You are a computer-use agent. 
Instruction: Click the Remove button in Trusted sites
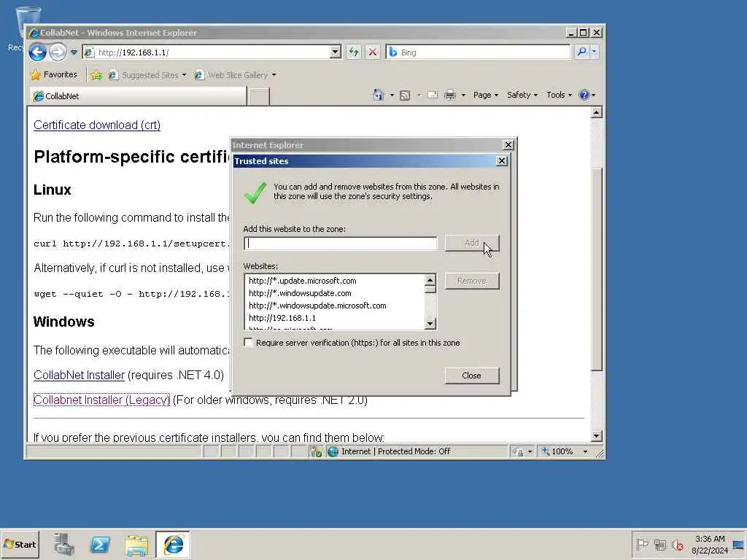pyautogui.click(x=472, y=281)
